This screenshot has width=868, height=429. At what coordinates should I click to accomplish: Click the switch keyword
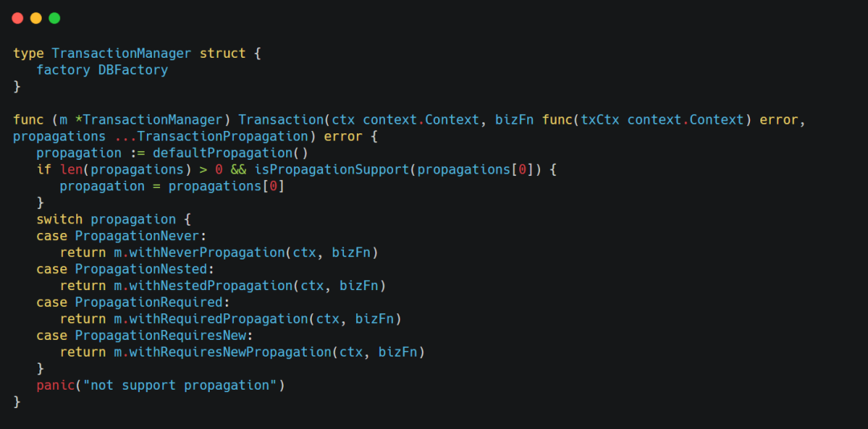59,219
